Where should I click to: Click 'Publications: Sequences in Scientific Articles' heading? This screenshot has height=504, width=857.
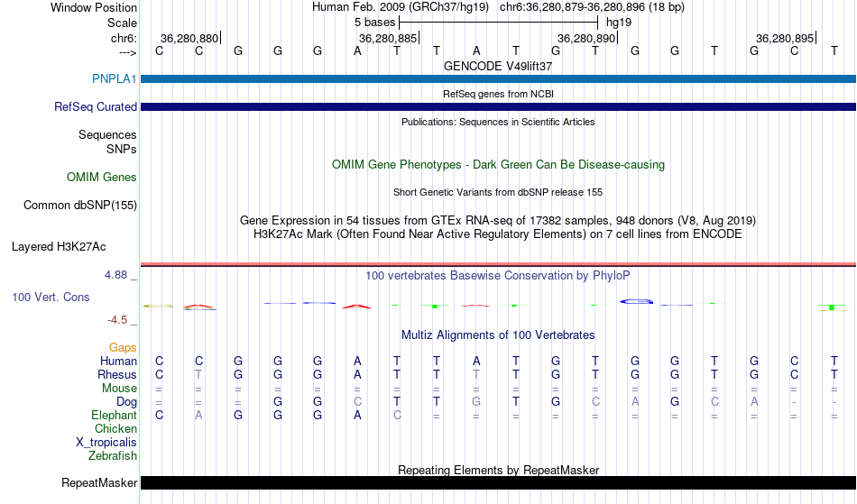498,122
